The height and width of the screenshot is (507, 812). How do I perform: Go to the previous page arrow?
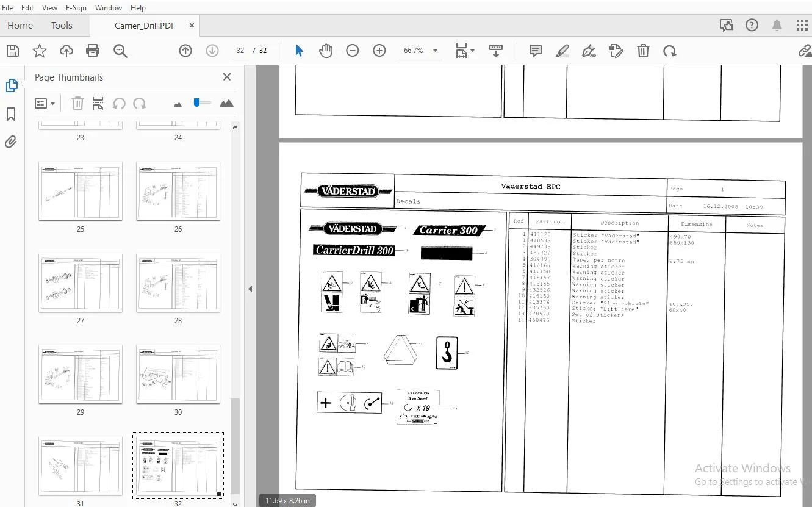pyautogui.click(x=185, y=51)
